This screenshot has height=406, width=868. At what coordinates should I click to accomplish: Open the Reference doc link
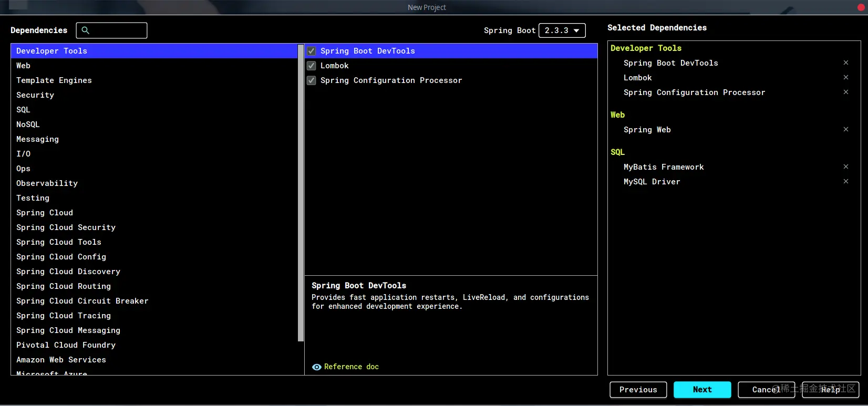[352, 367]
